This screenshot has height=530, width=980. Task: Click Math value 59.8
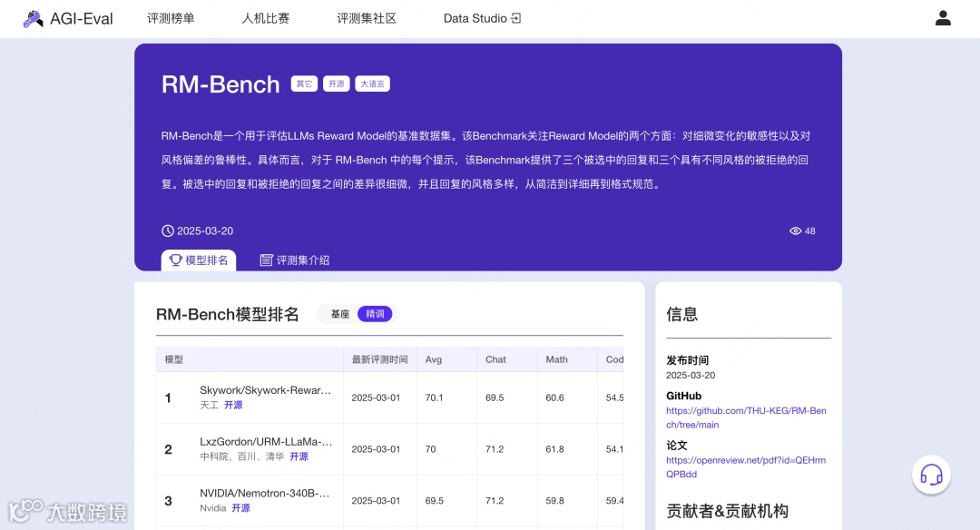click(x=555, y=501)
